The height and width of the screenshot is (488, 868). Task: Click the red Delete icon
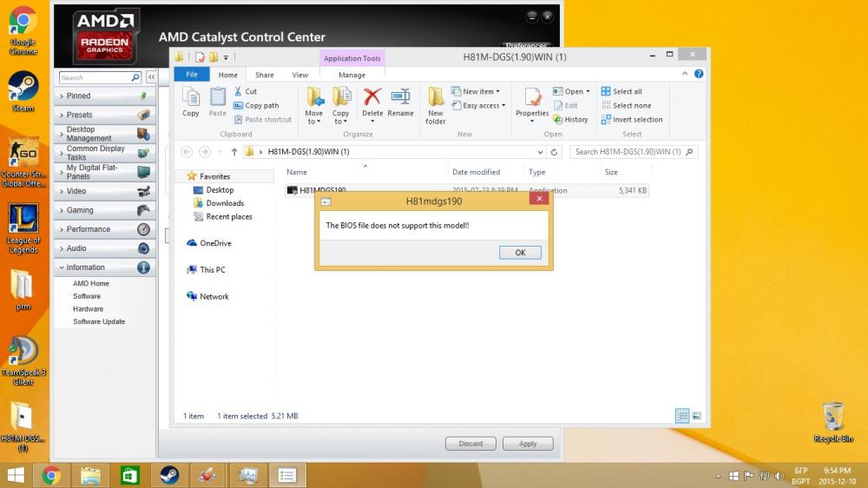point(372,97)
